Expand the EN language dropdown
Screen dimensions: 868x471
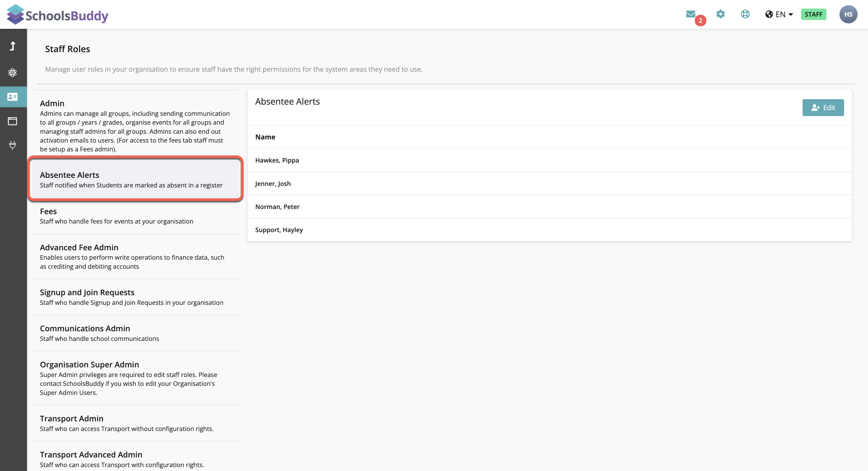pyautogui.click(x=779, y=14)
